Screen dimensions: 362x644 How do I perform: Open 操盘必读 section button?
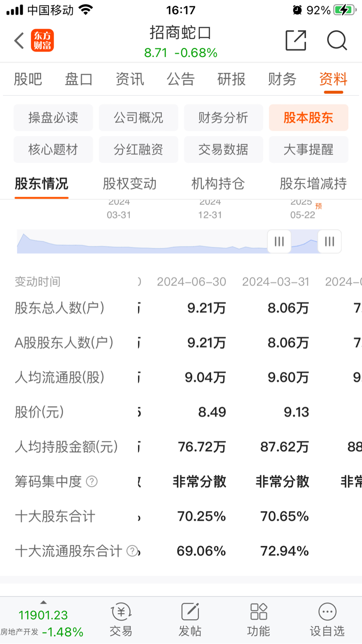click(53, 117)
